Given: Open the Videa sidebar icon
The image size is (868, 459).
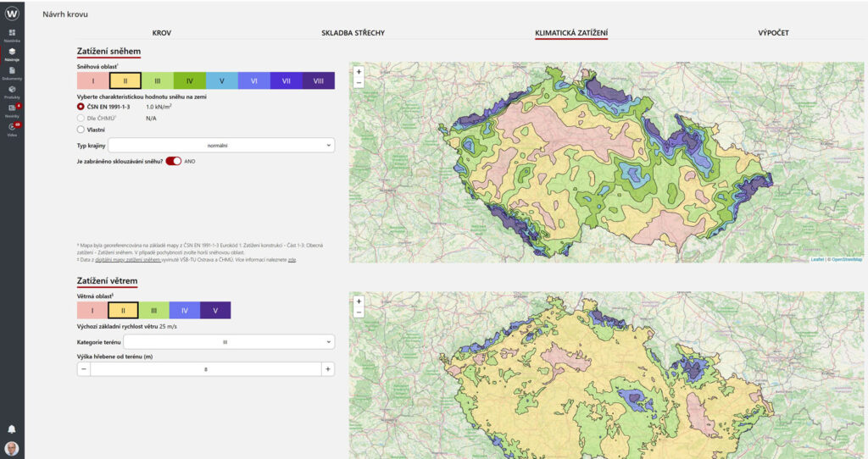Looking at the screenshot, I should point(12,129).
